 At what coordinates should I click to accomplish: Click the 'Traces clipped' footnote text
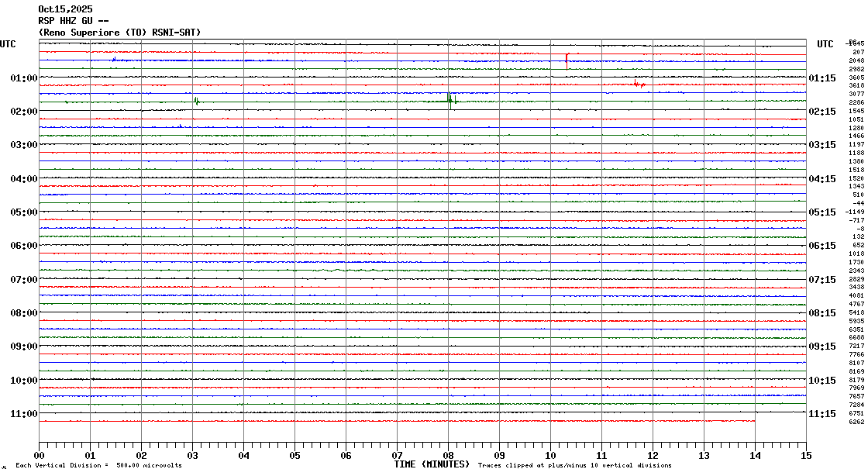tap(574, 465)
